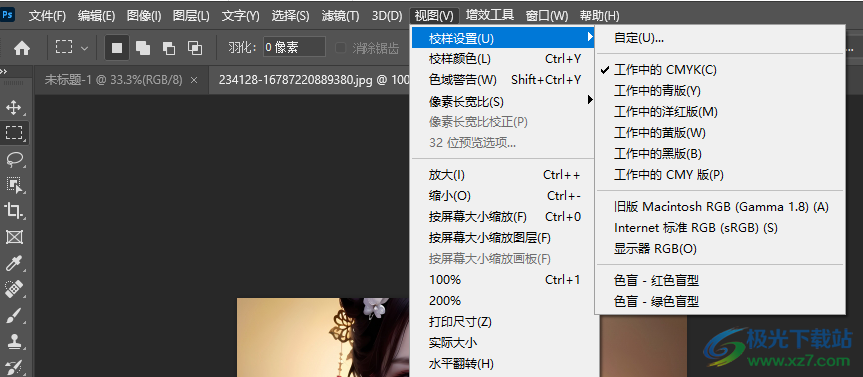The image size is (863, 377).
Task: Choose 水平翻转(H) flip horizontal
Action: [x=503, y=364]
